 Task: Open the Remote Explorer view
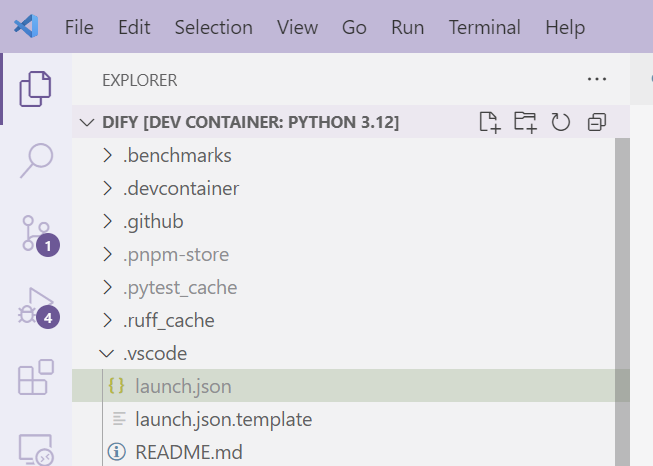[36, 448]
